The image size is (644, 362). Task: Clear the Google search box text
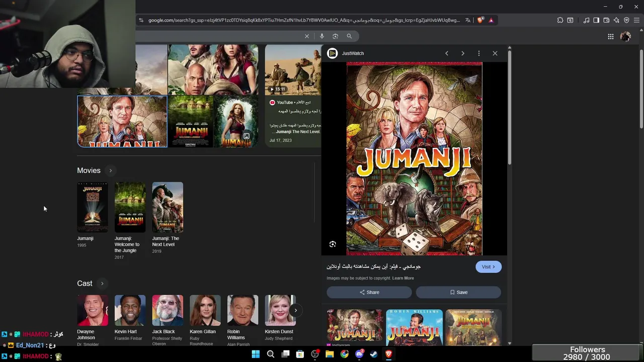pyautogui.click(x=307, y=36)
